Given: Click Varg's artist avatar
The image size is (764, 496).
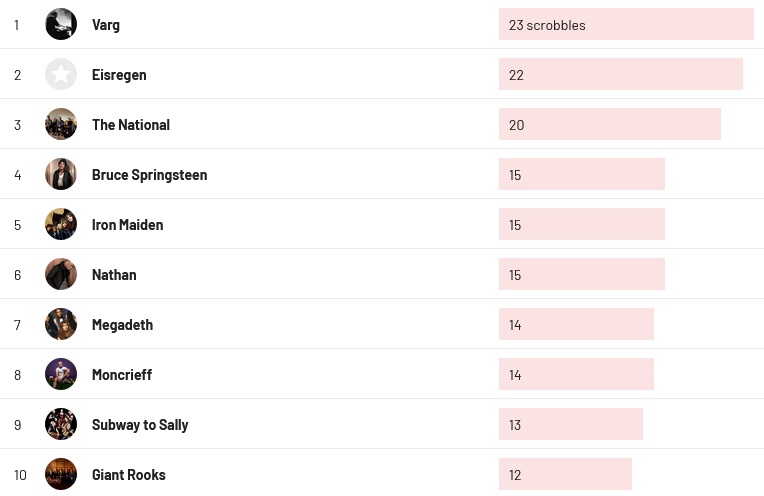Looking at the screenshot, I should pyautogui.click(x=61, y=24).
